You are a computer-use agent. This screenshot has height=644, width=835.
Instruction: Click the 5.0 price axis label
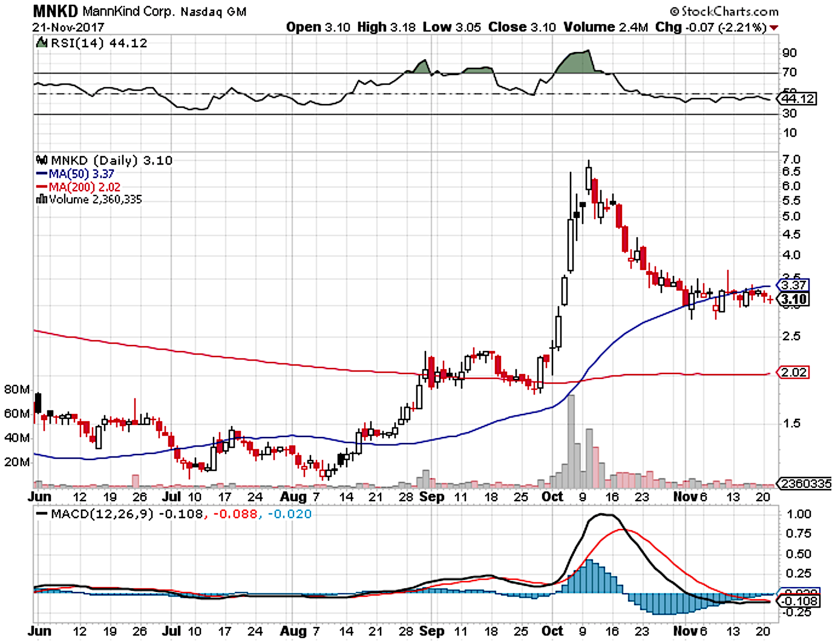[x=791, y=216]
